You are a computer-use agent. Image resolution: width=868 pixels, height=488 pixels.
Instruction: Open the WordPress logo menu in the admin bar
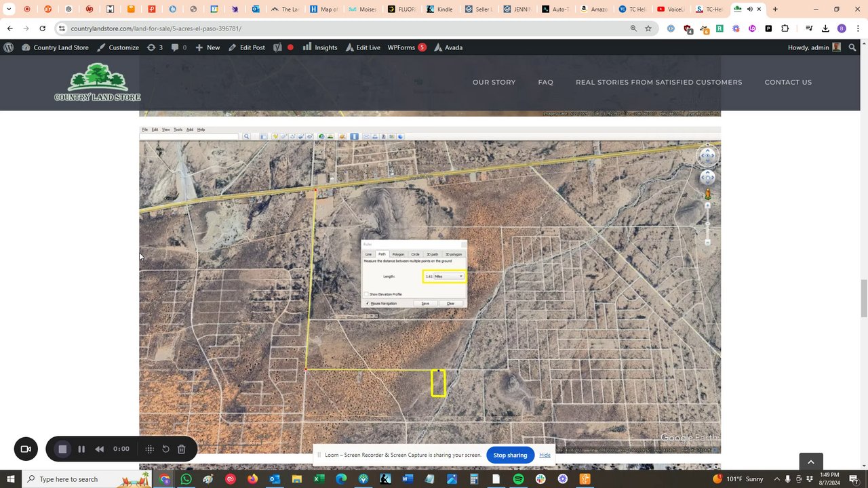(9, 47)
